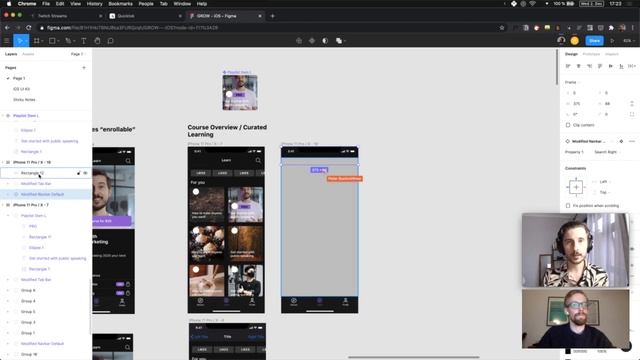Select the Comment tool
640x360 pixels.
pyautogui.click(x=111, y=41)
